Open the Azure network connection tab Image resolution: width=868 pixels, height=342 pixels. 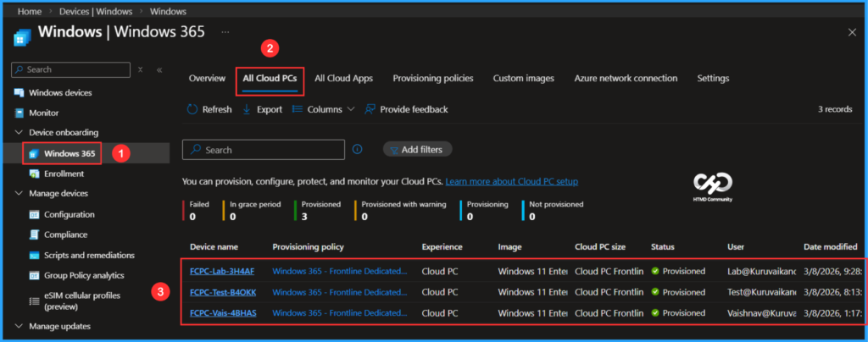(x=626, y=79)
